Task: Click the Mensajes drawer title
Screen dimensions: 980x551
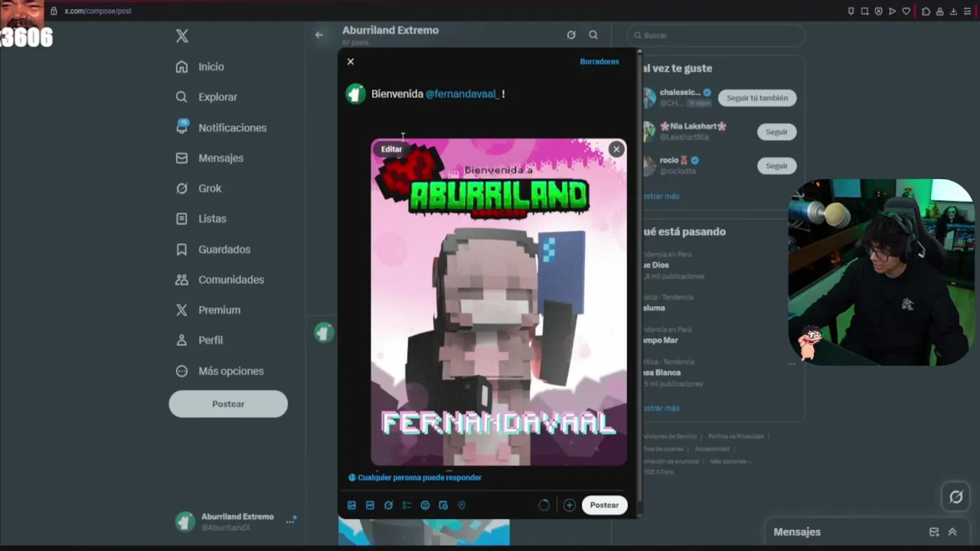Action: click(797, 532)
